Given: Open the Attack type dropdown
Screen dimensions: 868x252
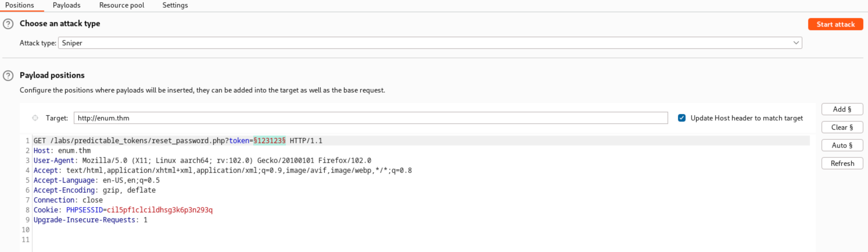Looking at the screenshot, I should 430,43.
